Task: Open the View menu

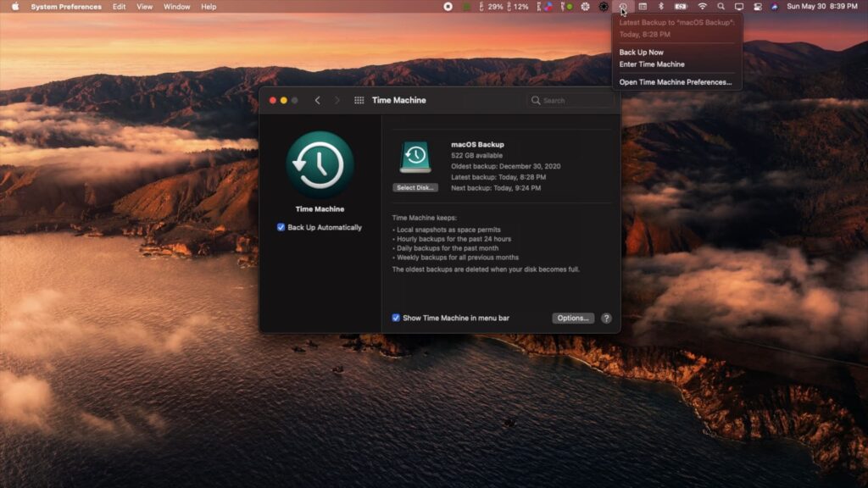Action: (144, 7)
